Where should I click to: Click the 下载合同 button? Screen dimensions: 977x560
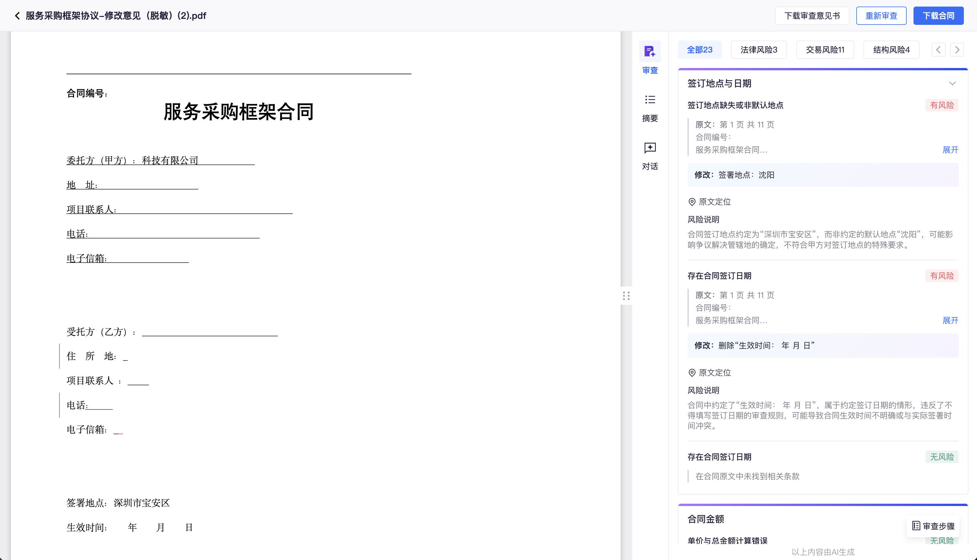tap(938, 16)
